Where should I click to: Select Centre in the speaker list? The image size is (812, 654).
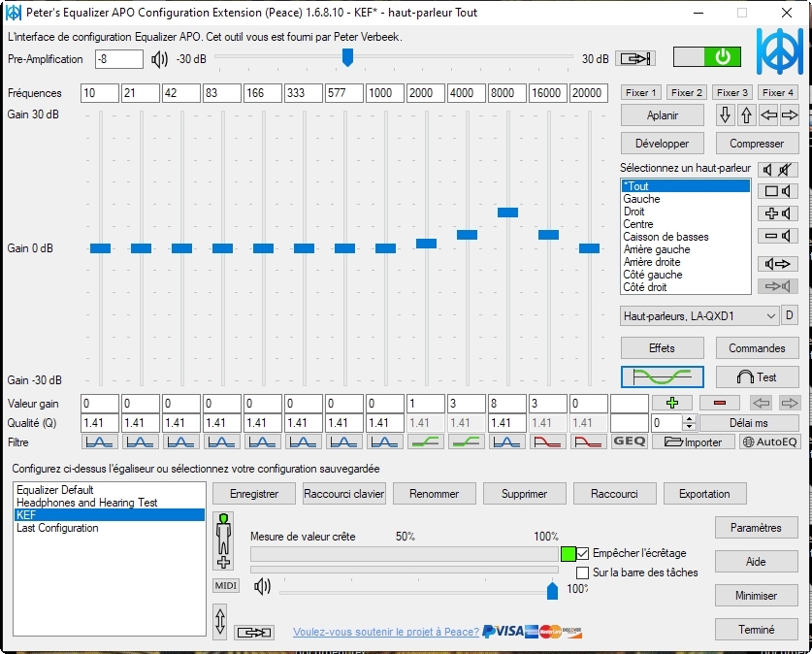(x=686, y=224)
